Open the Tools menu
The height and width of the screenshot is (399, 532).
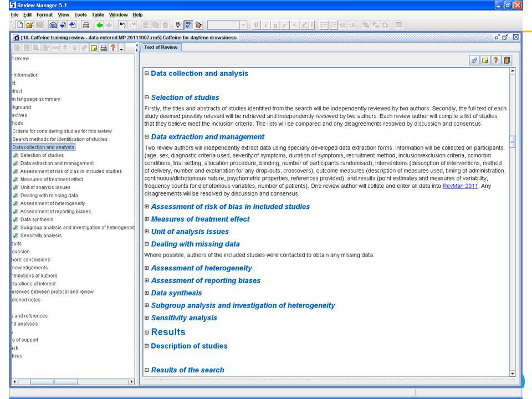[80, 14]
